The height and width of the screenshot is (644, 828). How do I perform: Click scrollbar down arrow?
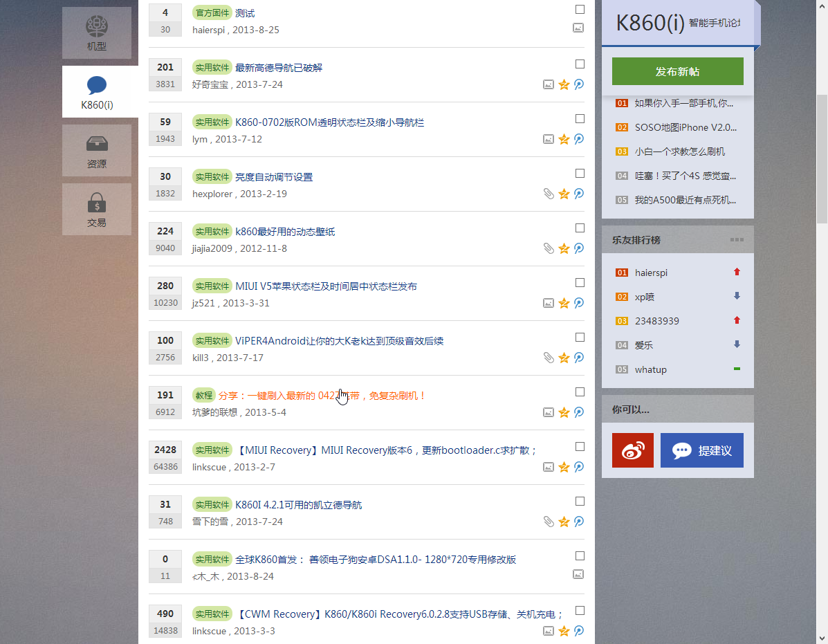(822, 638)
